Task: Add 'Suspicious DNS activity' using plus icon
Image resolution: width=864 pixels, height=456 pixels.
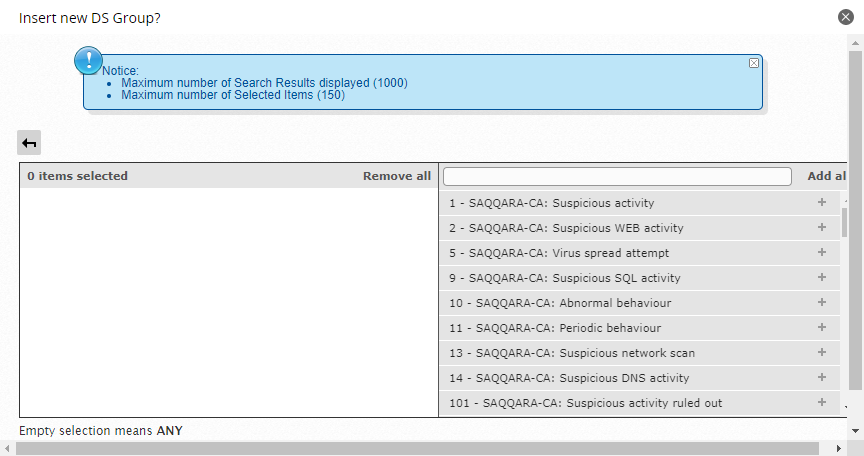Action: pos(822,377)
